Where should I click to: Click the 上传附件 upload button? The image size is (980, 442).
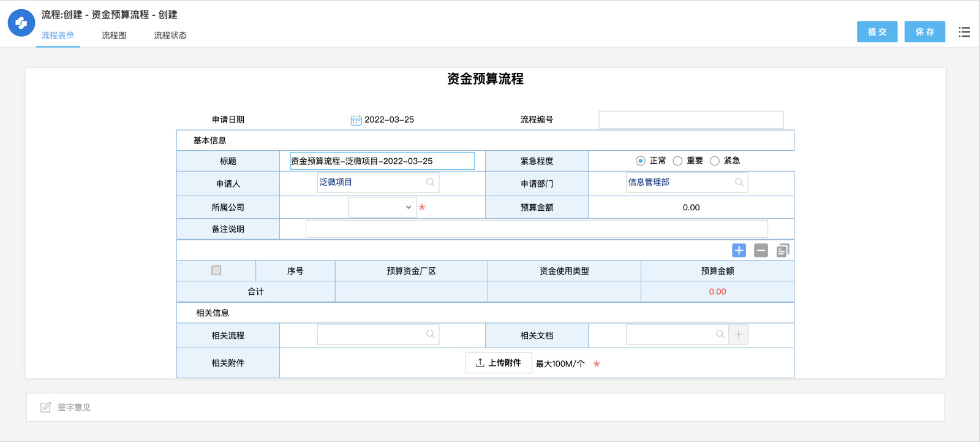pyautogui.click(x=499, y=363)
